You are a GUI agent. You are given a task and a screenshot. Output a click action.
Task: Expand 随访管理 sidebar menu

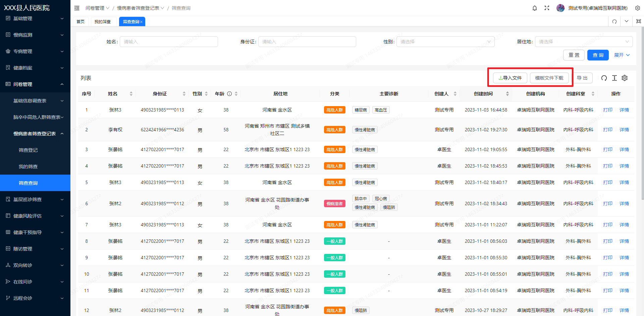click(x=35, y=249)
